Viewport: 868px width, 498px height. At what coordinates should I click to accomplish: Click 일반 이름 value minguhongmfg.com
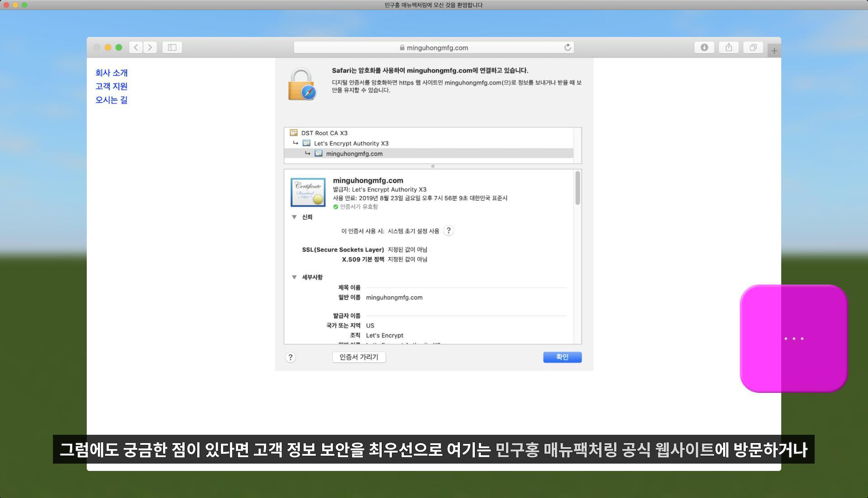point(394,297)
